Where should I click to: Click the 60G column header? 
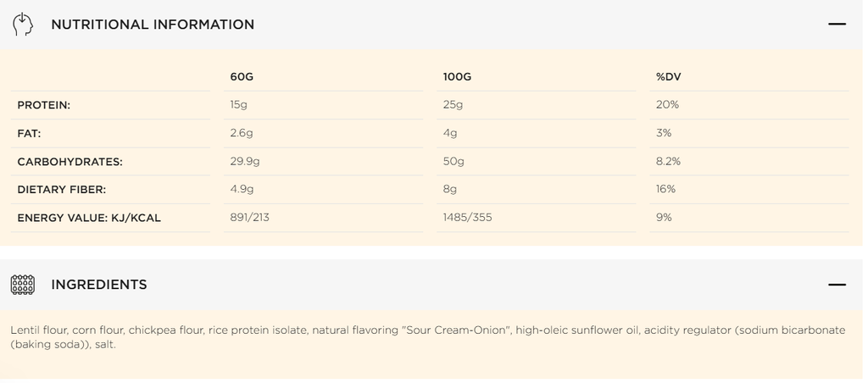click(x=242, y=77)
